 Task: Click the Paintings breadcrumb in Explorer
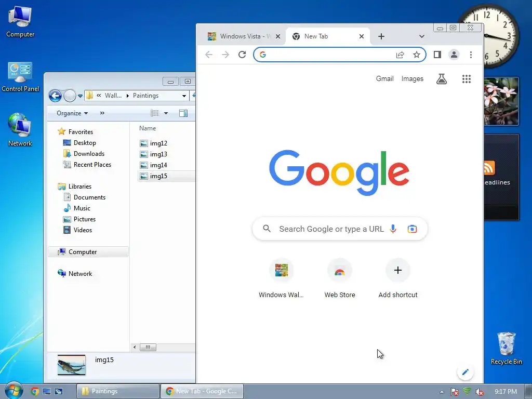pyautogui.click(x=145, y=96)
